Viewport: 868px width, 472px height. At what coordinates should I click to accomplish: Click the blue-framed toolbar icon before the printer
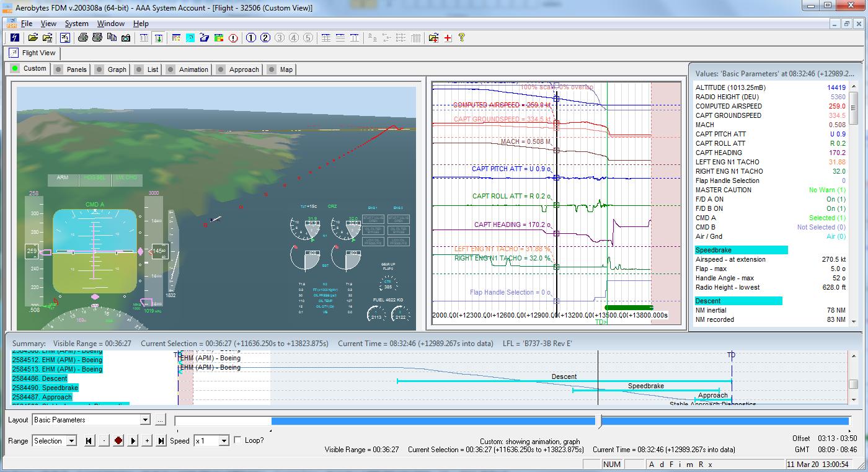click(x=64, y=38)
